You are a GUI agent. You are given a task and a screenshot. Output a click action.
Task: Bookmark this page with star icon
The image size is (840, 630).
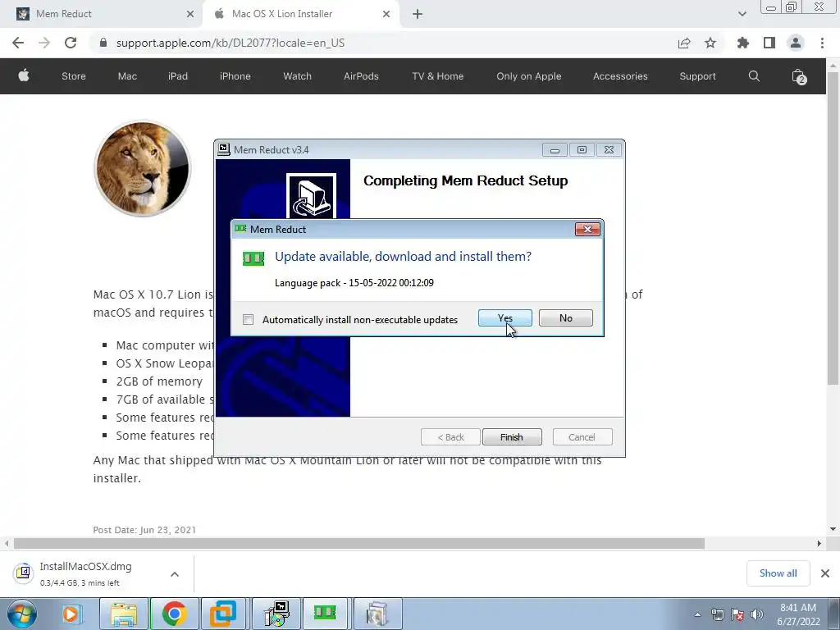(x=710, y=43)
